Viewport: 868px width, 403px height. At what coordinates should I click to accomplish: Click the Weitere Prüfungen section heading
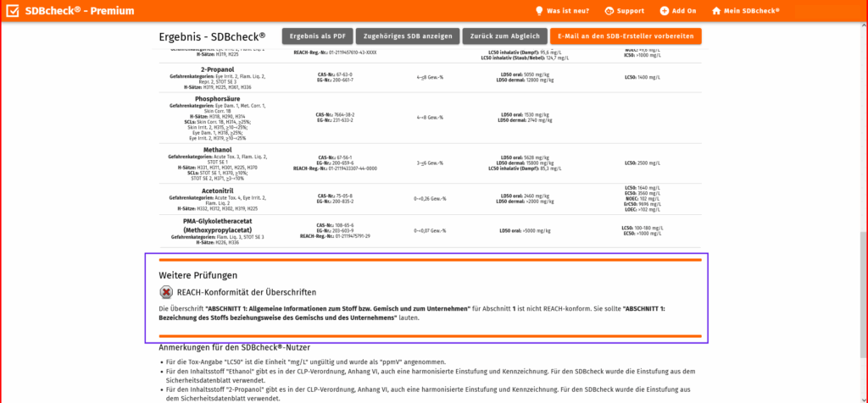(x=198, y=275)
